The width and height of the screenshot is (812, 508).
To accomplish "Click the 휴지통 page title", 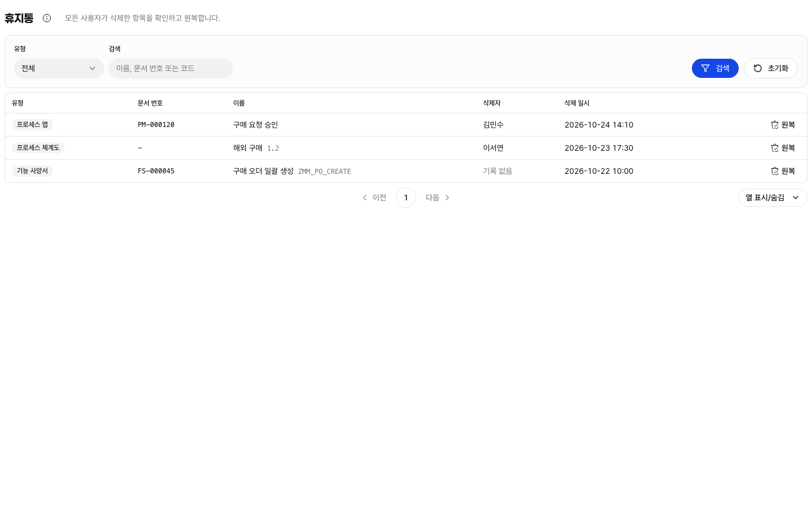I will point(19,18).
